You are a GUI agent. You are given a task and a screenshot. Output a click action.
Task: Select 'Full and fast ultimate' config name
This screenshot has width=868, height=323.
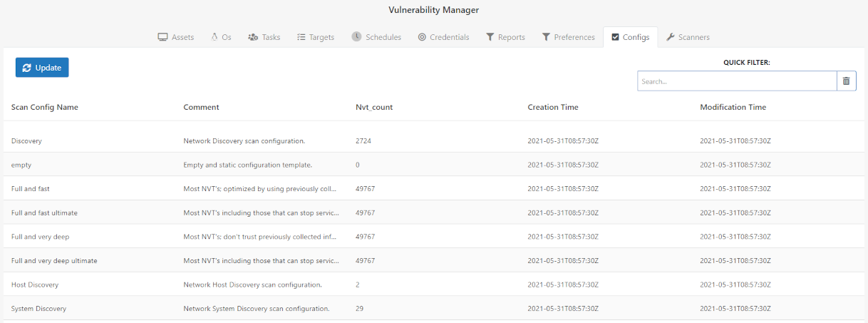click(x=44, y=212)
